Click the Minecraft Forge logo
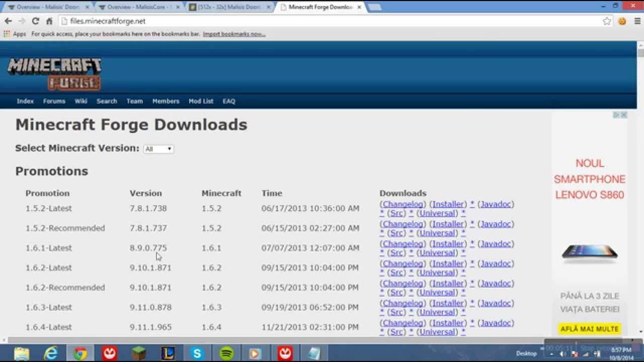Screen dimensions: 644x362 coord(54,74)
